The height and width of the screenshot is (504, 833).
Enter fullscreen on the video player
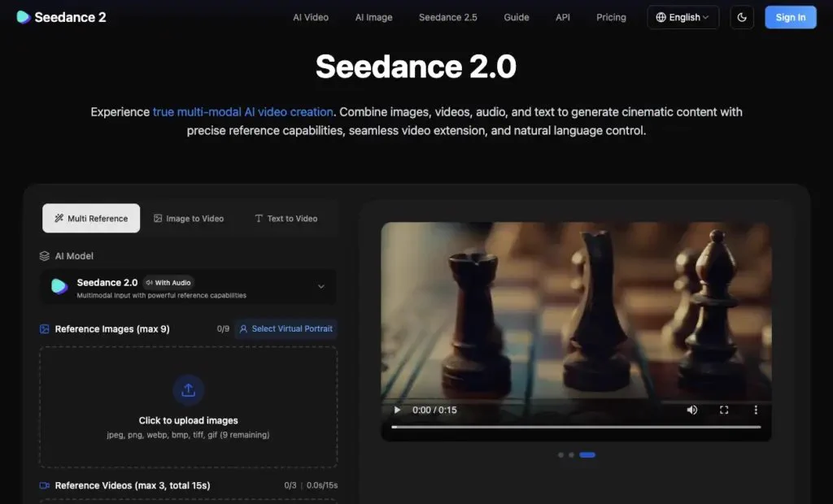723,410
